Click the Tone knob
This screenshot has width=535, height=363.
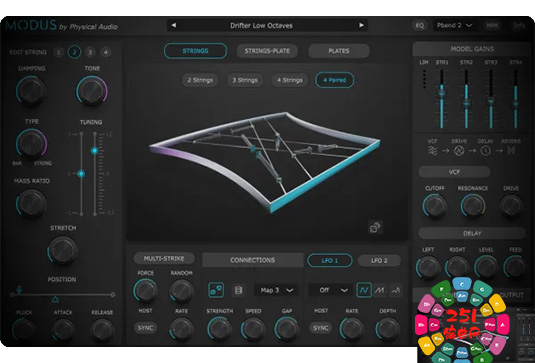pos(92,91)
